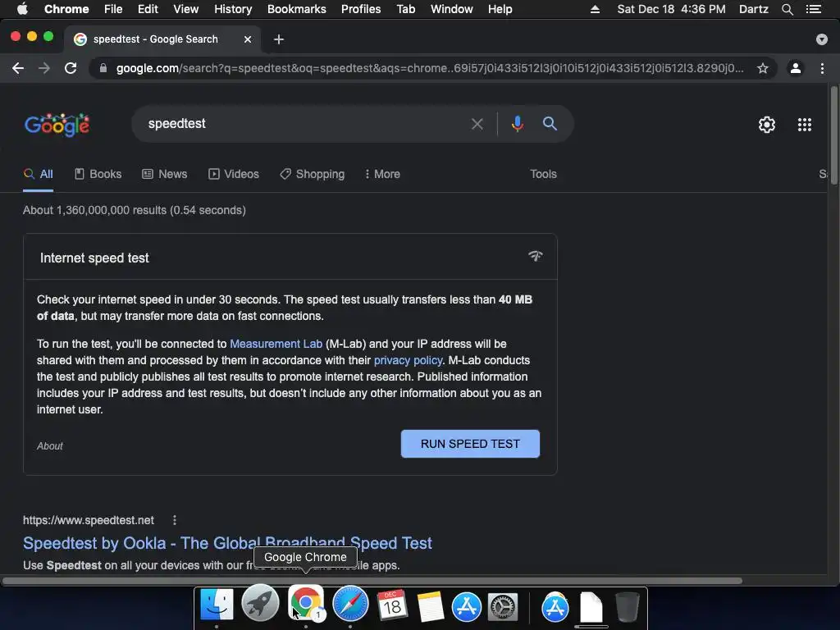
Task: Clear the search box text
Action: [477, 125]
